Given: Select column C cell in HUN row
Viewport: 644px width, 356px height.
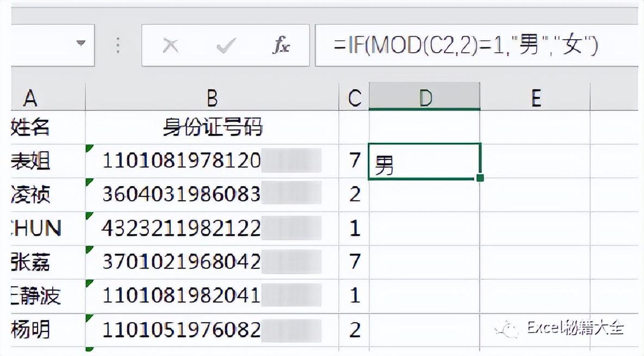Looking at the screenshot, I should click(354, 228).
